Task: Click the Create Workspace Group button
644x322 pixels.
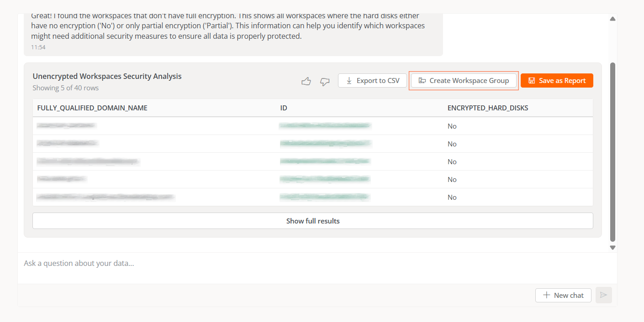Action: pyautogui.click(x=464, y=81)
